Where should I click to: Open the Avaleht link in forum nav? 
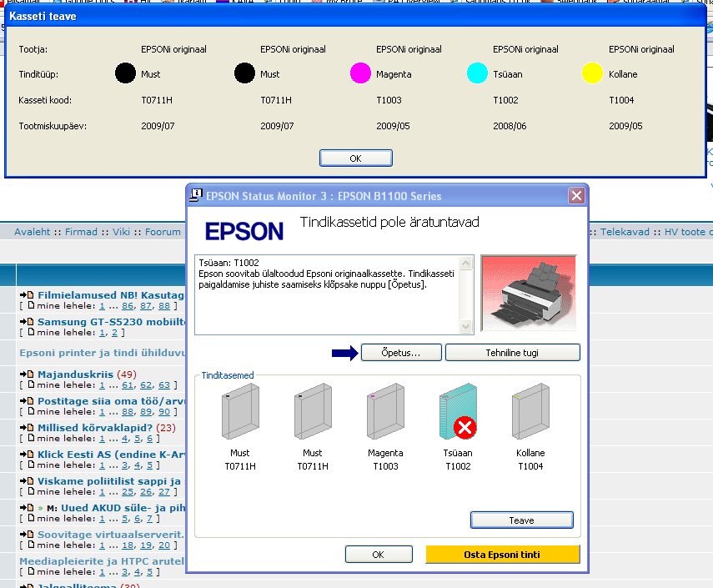click(x=32, y=232)
